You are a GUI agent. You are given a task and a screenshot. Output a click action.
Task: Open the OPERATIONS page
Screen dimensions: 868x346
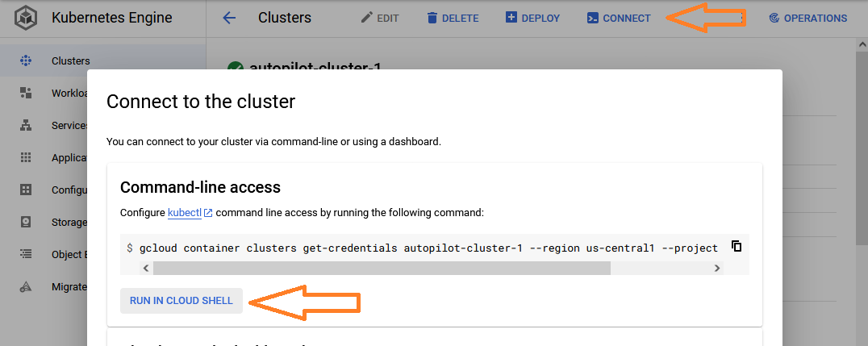click(808, 19)
